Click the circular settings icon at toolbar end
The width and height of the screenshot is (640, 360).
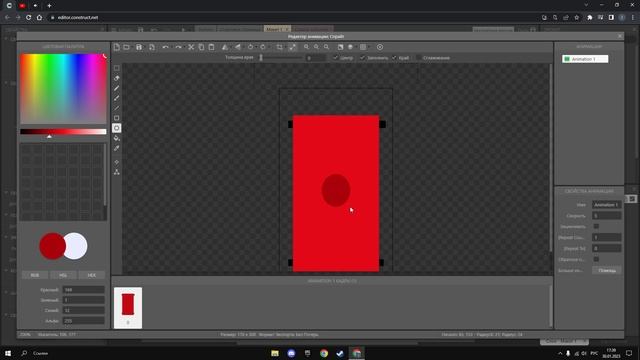click(x=380, y=47)
